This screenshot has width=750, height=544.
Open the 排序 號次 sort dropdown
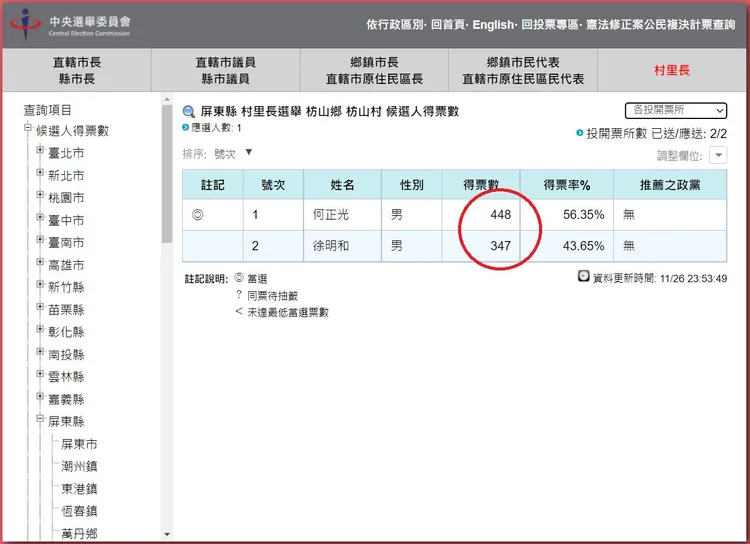(x=249, y=153)
